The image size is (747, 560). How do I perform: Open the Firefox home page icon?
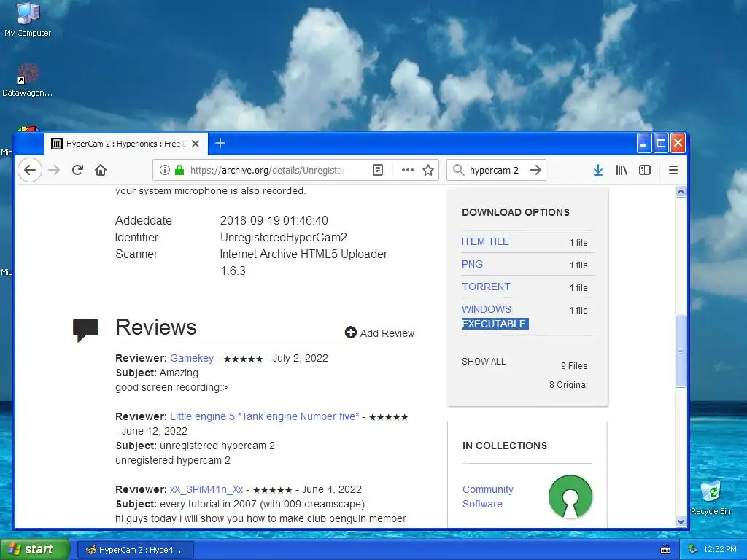[101, 170]
